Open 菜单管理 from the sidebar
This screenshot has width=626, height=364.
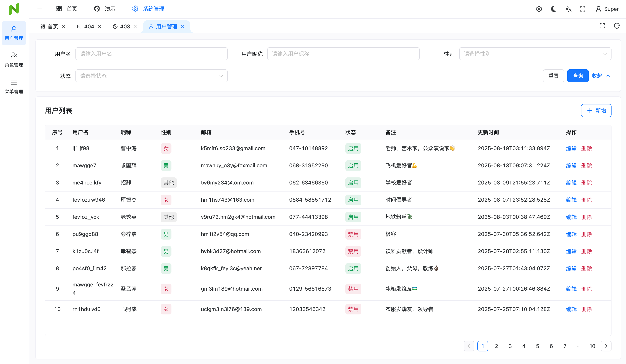pos(14,86)
